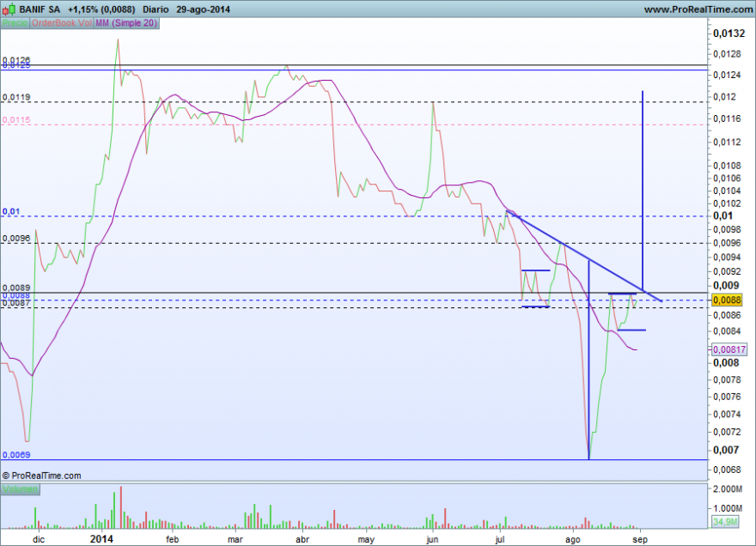Click the candlestick chart icon beside BANIF SA
The height and width of the screenshot is (546, 756).
coord(9,9)
